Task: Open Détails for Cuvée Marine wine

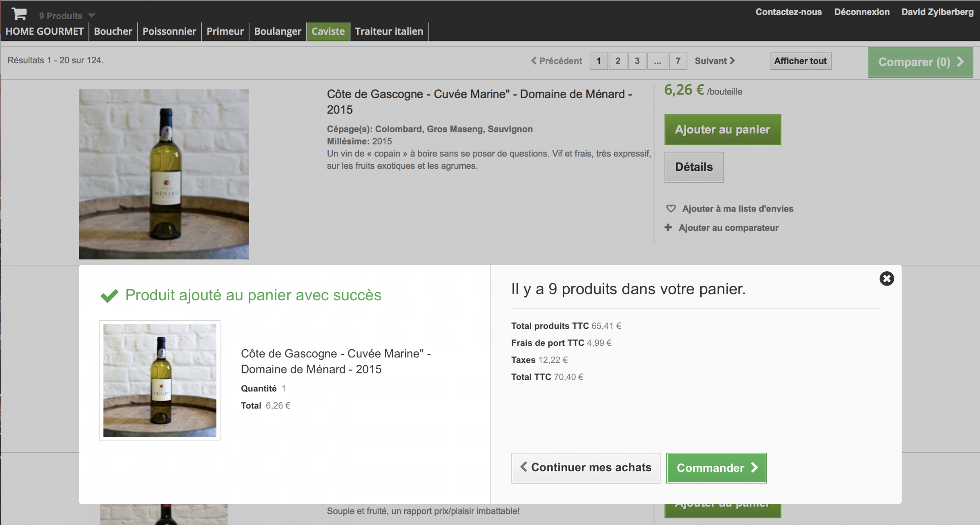Action: point(694,167)
